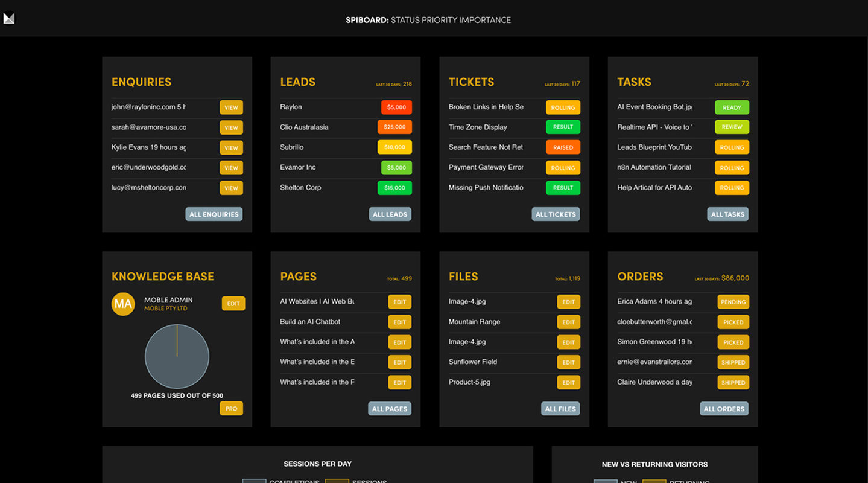The width and height of the screenshot is (868, 483).
Task: Click the MA avatar in Knowledge Base
Action: pos(123,304)
